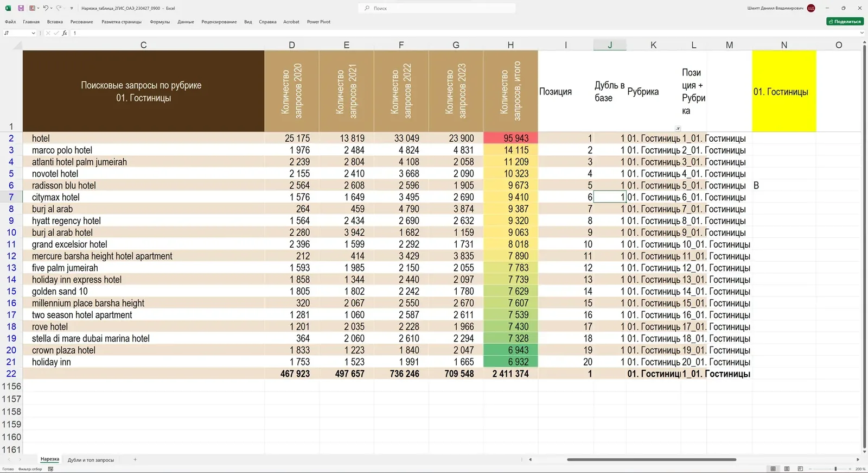Click the horizontal scroll left arrow
This screenshot has width=868, height=473.
click(x=530, y=459)
